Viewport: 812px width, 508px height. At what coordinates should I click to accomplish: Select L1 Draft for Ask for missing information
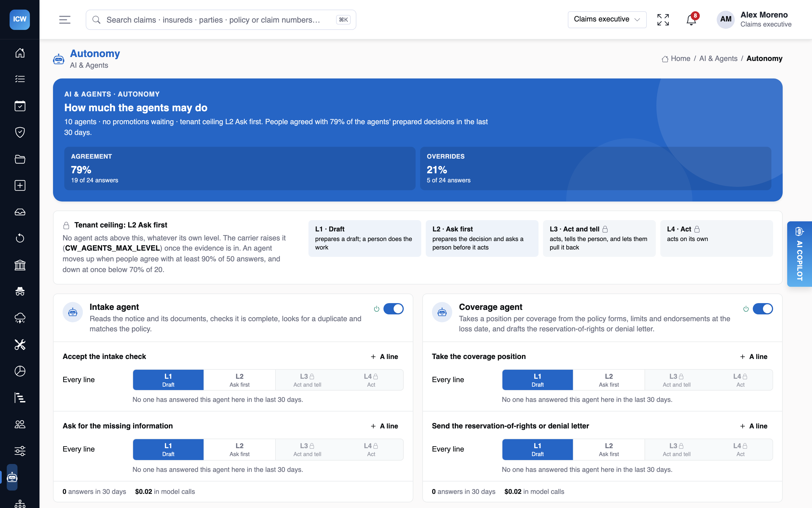(x=168, y=450)
